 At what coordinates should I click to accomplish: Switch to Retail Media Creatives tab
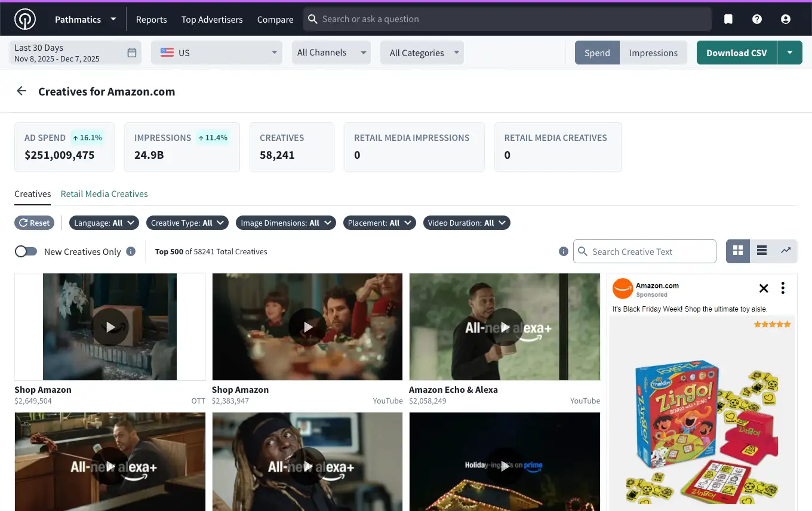point(104,194)
